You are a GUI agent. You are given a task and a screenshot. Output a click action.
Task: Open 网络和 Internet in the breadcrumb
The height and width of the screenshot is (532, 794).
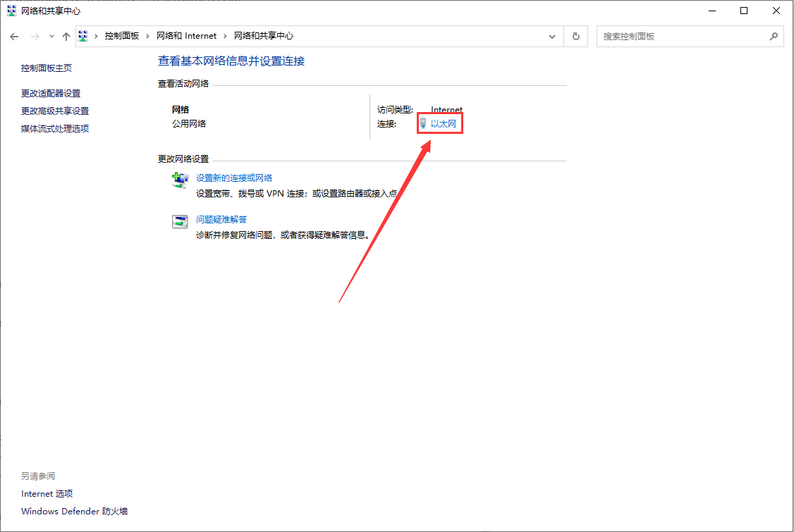pyautogui.click(x=186, y=36)
